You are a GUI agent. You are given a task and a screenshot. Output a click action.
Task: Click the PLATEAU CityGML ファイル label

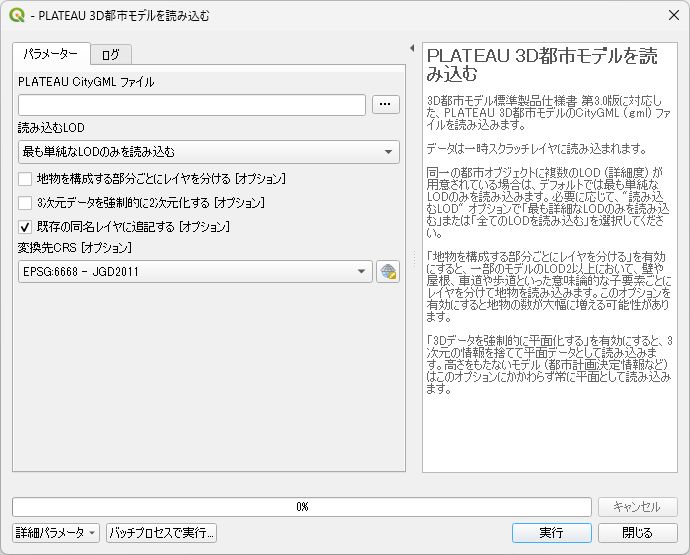86,82
